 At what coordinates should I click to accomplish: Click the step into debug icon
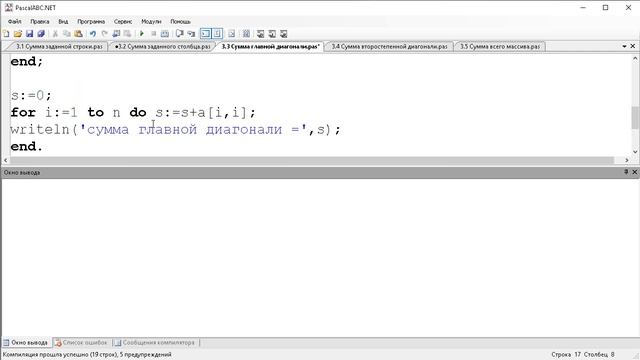(x=191, y=34)
